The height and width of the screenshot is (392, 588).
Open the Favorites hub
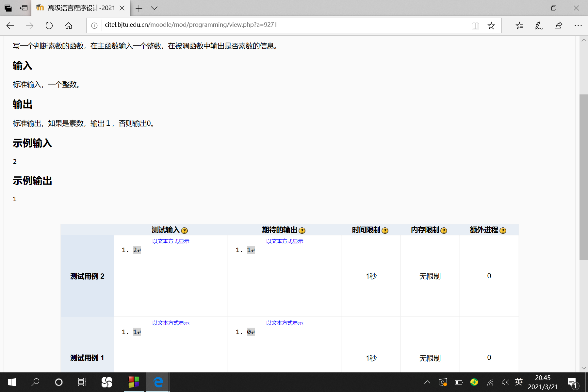(519, 26)
